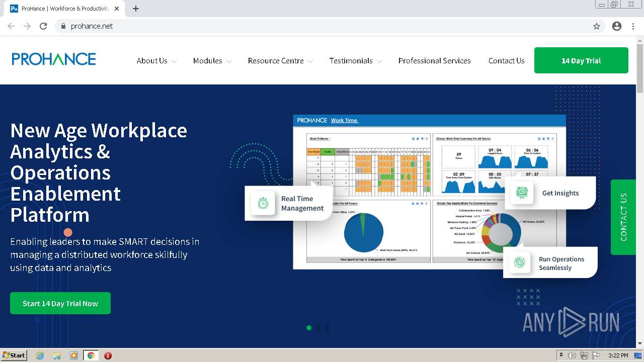644x362 pixels.
Task: Expand About Us dropdown chevron
Action: [x=174, y=61]
